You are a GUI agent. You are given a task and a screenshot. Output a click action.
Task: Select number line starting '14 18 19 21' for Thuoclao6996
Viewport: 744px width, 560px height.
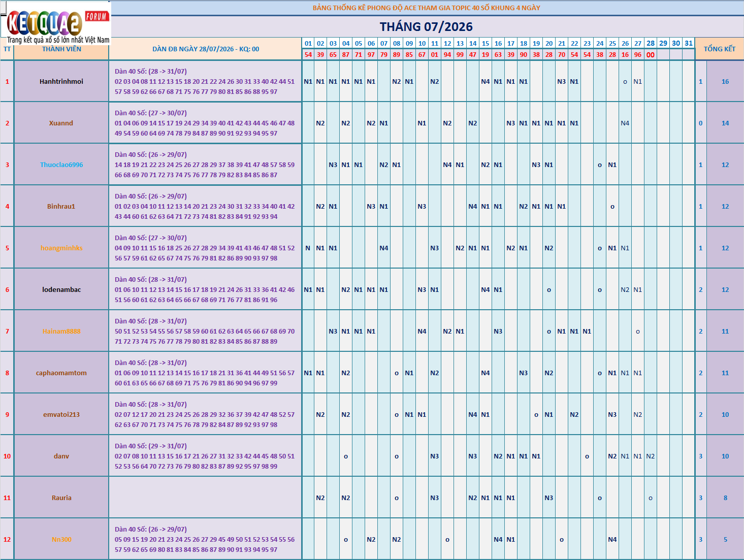click(x=205, y=164)
